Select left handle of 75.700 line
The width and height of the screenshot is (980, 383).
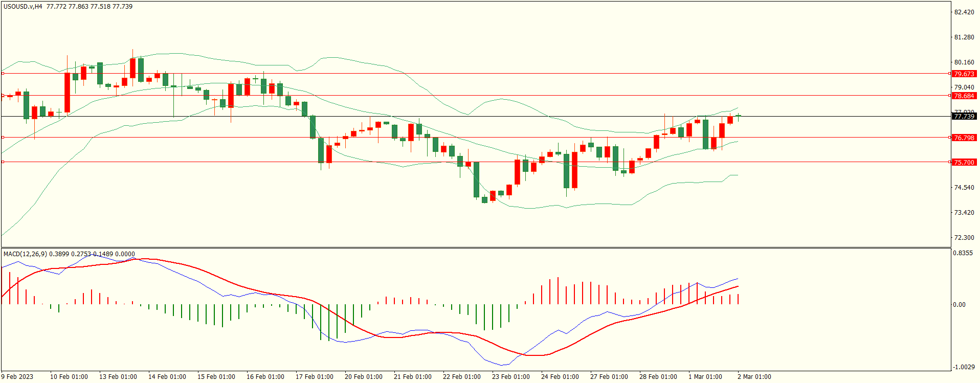pos(3,162)
